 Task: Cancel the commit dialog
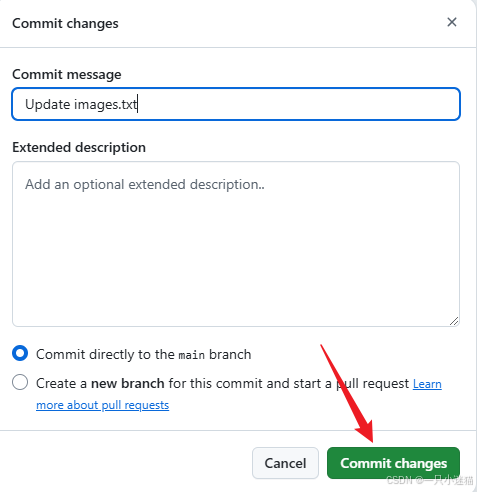(285, 463)
